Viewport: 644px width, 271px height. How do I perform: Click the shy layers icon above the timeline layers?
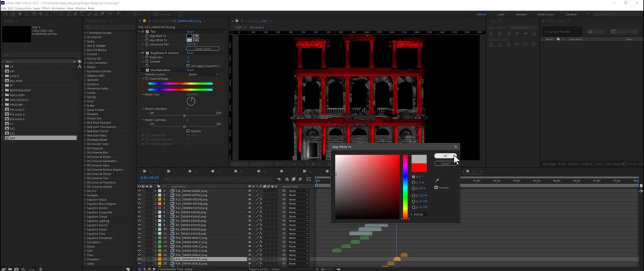(286, 179)
